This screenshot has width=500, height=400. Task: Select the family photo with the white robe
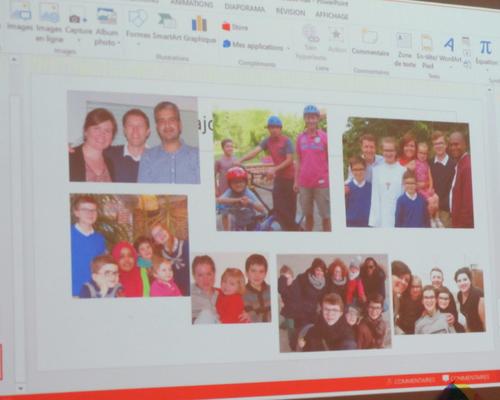click(x=408, y=173)
